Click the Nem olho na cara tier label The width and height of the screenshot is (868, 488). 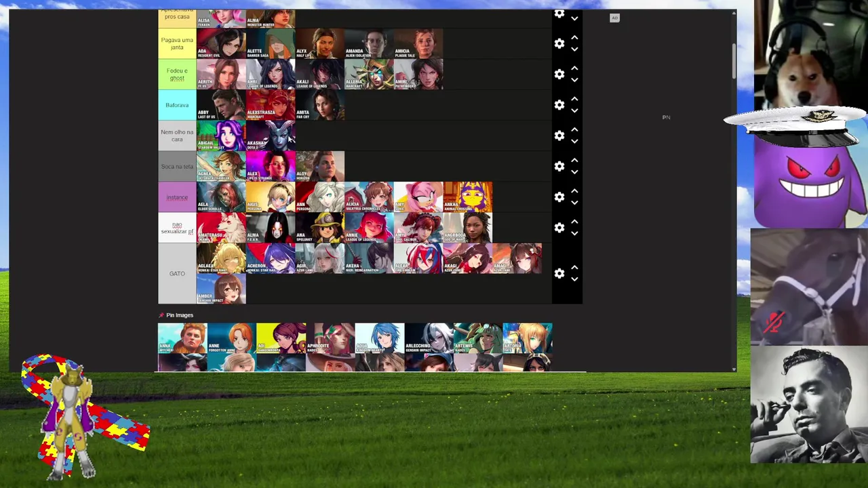pyautogui.click(x=177, y=136)
